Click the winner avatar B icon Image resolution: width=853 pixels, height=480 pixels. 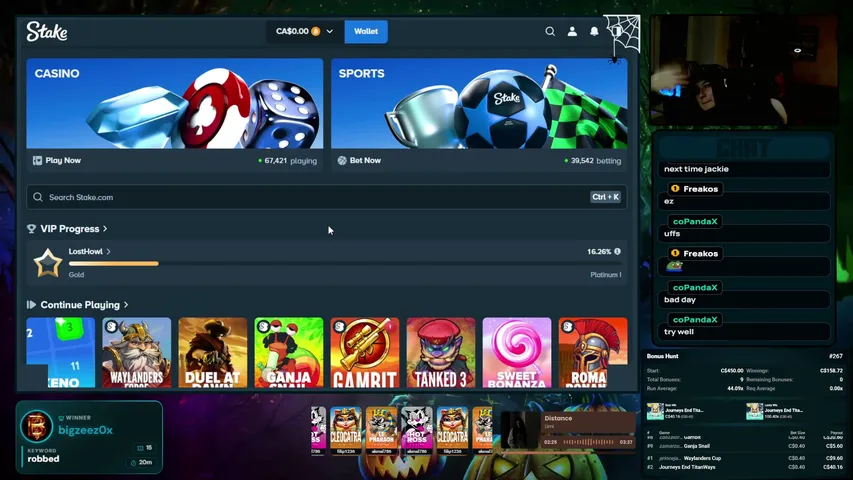pyautogui.click(x=36, y=426)
